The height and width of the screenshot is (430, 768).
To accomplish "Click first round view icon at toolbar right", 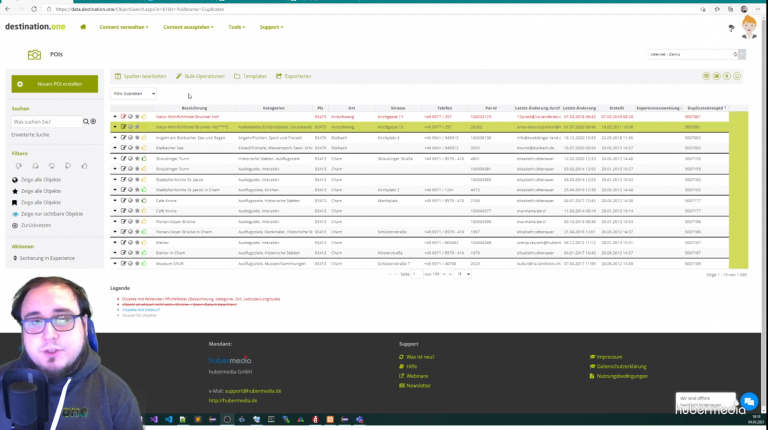I will tap(706, 76).
